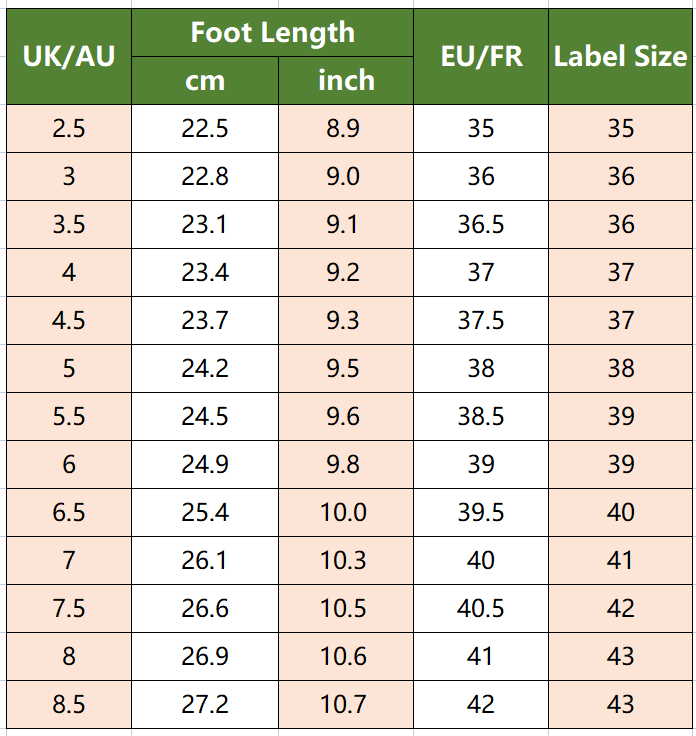Select EU/FR cell showing 40.5
This screenshot has width=696, height=736.
tap(481, 609)
